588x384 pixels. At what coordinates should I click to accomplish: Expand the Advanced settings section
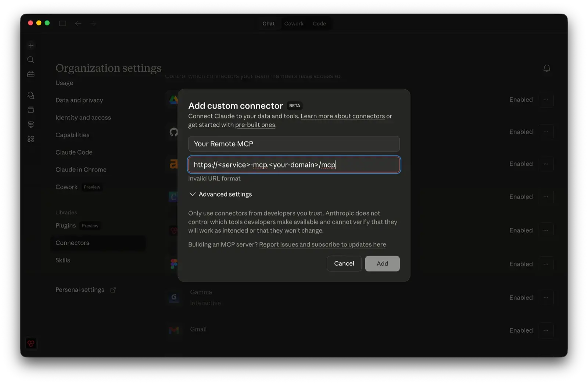pyautogui.click(x=220, y=194)
